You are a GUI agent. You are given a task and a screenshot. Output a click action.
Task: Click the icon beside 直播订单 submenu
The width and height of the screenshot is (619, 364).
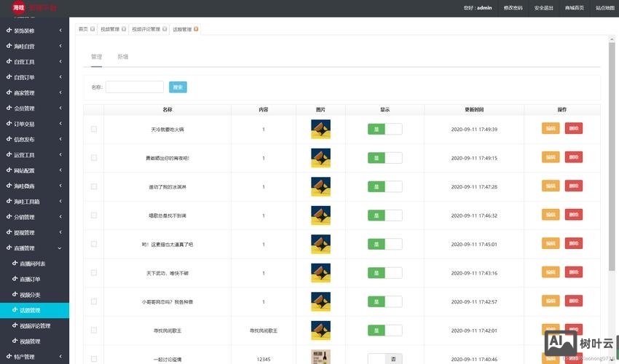click(x=15, y=279)
